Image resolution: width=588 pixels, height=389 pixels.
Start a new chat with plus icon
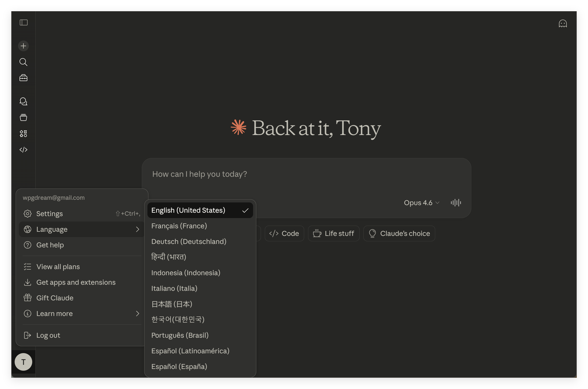point(24,46)
